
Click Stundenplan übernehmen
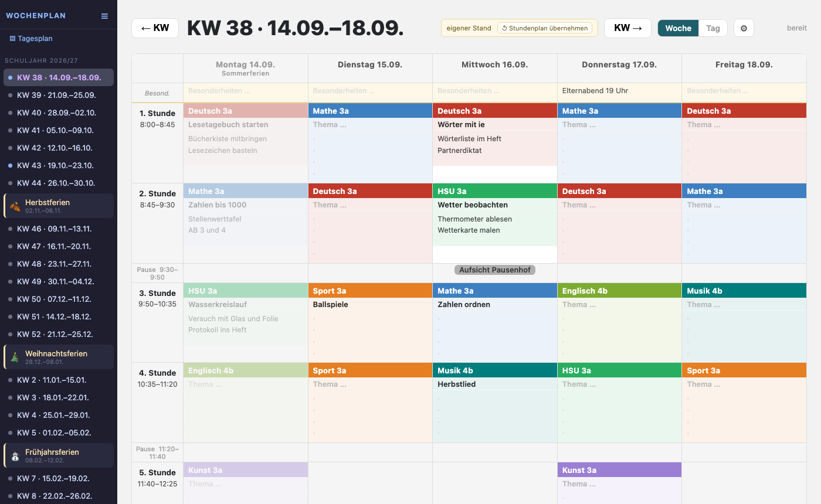[x=545, y=28]
